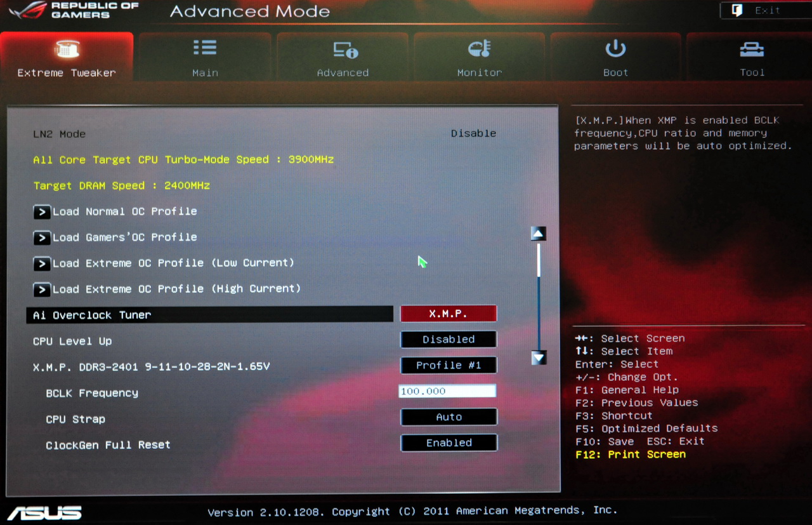Click All Core Target CPU Turbo-Mode Speed text
Viewport: 812px width, 525px height.
pos(183,159)
